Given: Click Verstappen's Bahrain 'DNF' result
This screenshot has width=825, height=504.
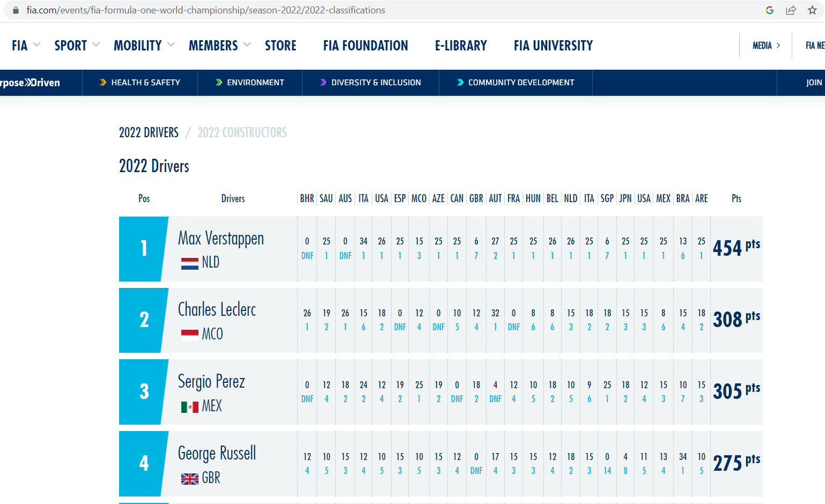Looking at the screenshot, I should (x=307, y=256).
